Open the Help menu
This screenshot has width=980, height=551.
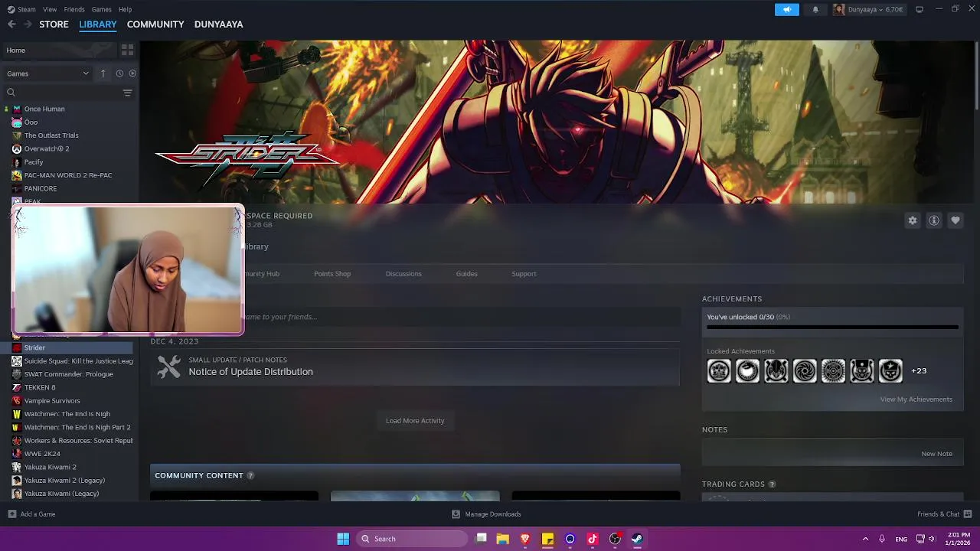tap(125, 9)
